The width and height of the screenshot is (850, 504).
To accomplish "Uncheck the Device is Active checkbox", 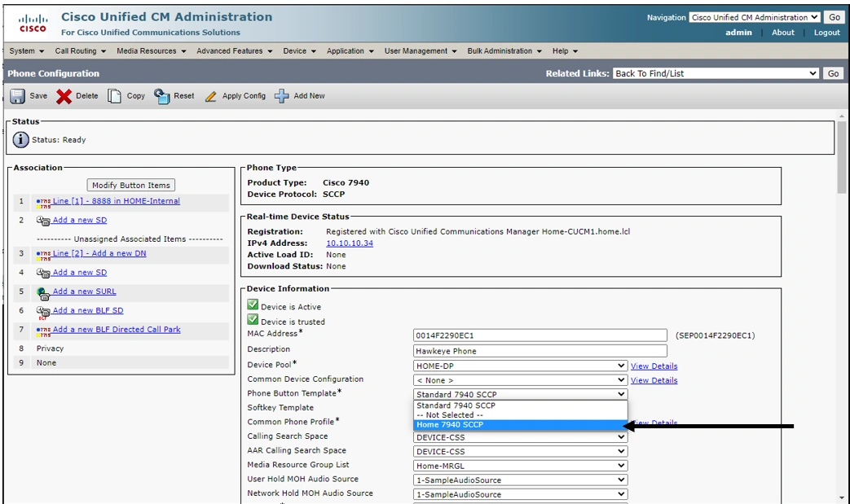I will coord(253,306).
